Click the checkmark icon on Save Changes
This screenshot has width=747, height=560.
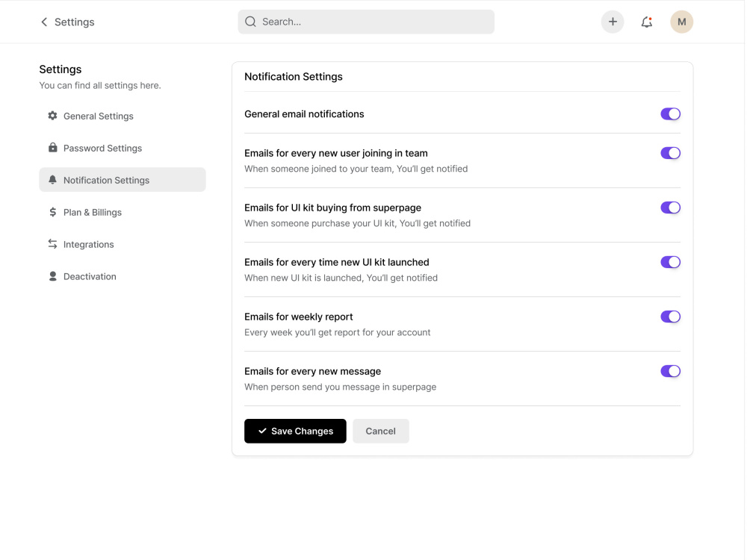262,431
